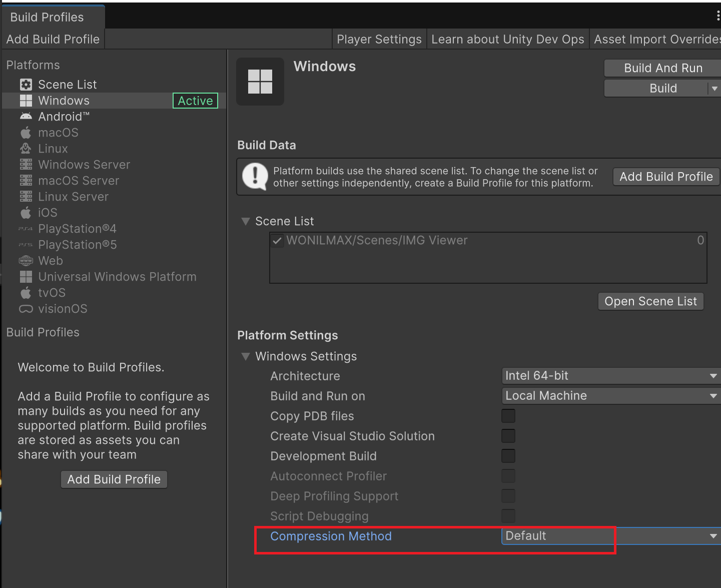This screenshot has width=721, height=588.
Task: Select the Linux platform
Action: 114,149
